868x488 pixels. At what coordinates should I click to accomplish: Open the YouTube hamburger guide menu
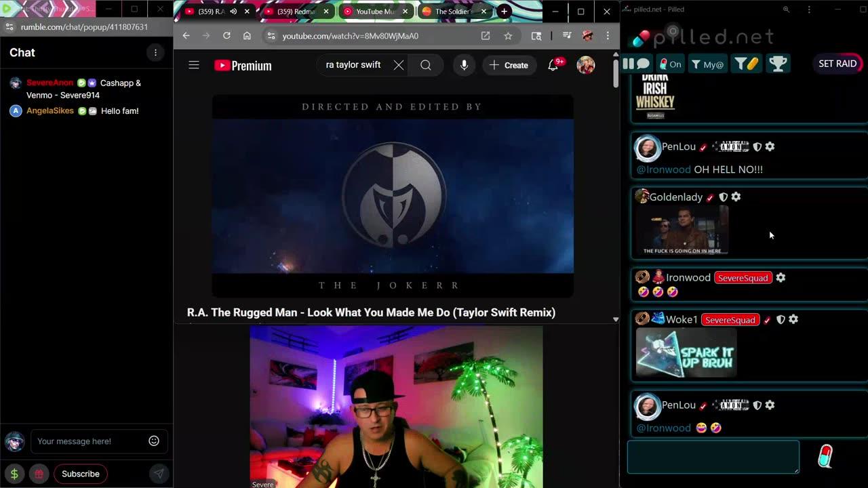(194, 65)
